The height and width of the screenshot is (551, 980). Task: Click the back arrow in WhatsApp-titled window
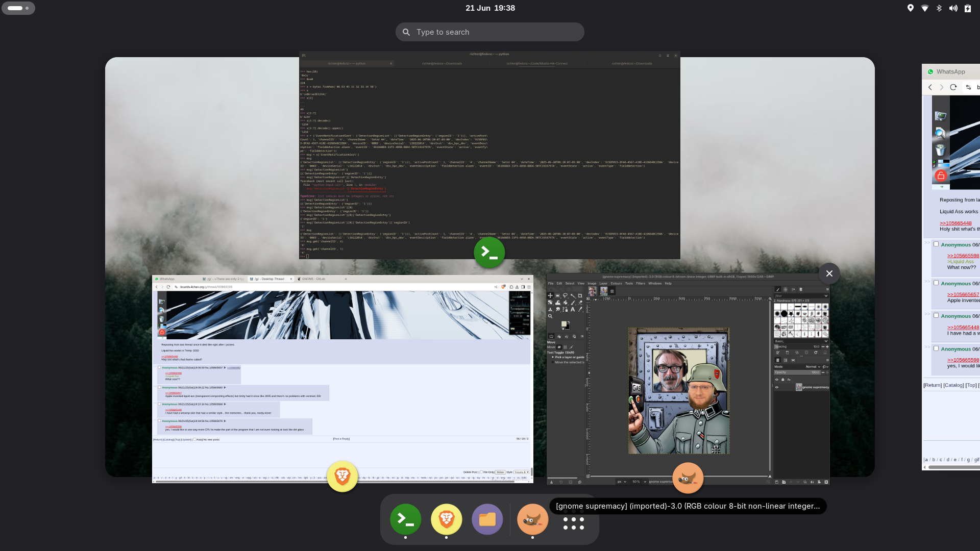tap(930, 87)
